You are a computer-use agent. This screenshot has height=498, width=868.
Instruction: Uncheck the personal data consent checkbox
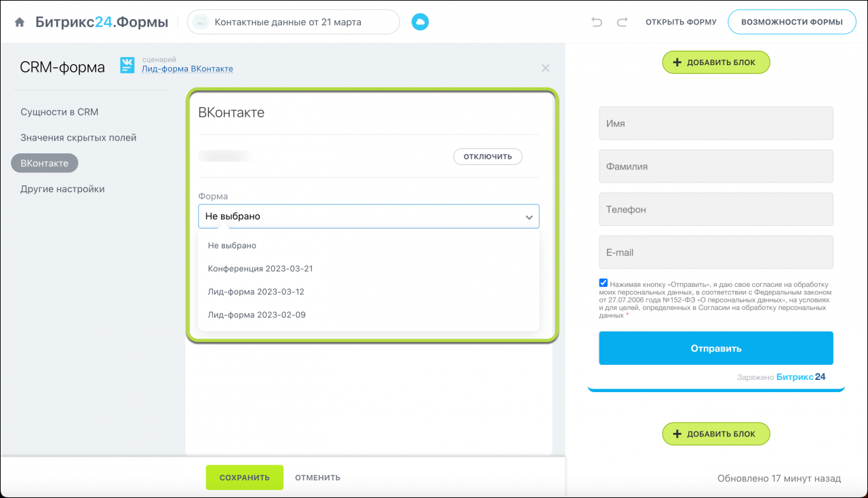tap(603, 283)
